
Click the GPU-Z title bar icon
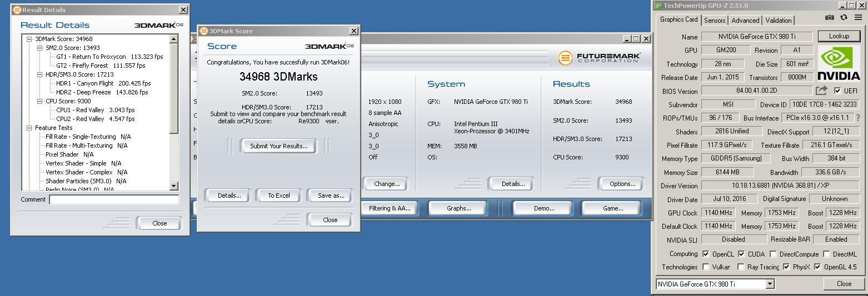(659, 6)
